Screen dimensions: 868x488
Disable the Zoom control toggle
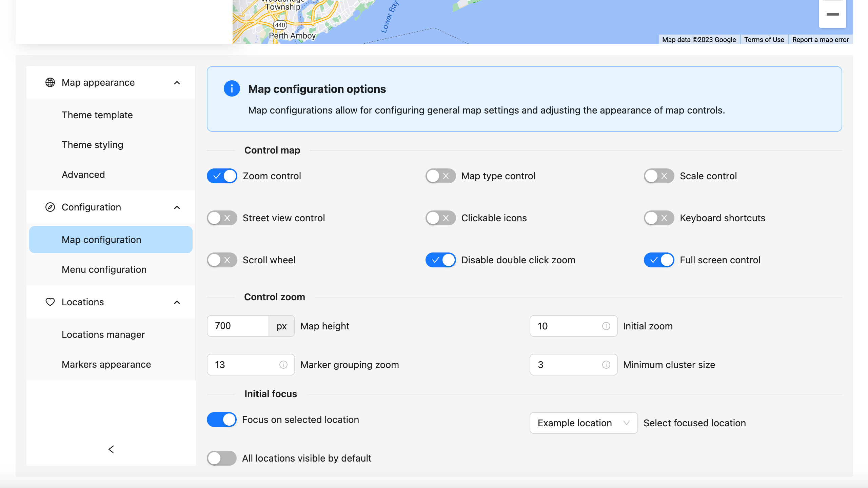click(222, 176)
